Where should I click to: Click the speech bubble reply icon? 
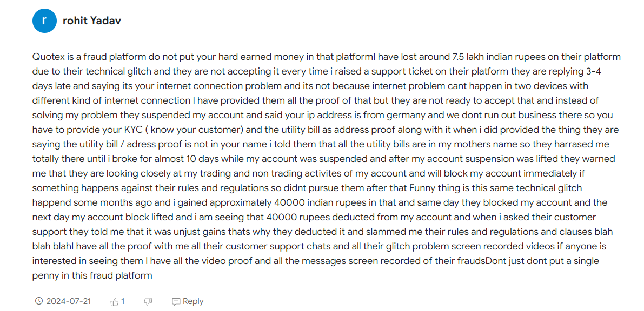click(x=176, y=302)
